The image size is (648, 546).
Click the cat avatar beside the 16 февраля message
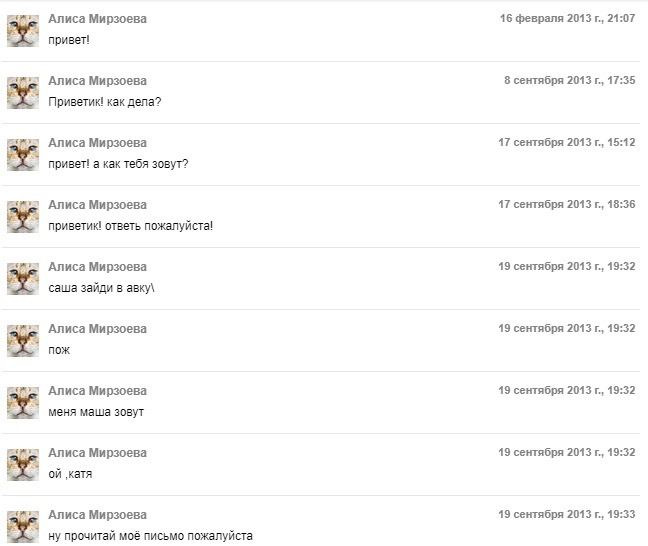pos(23,31)
